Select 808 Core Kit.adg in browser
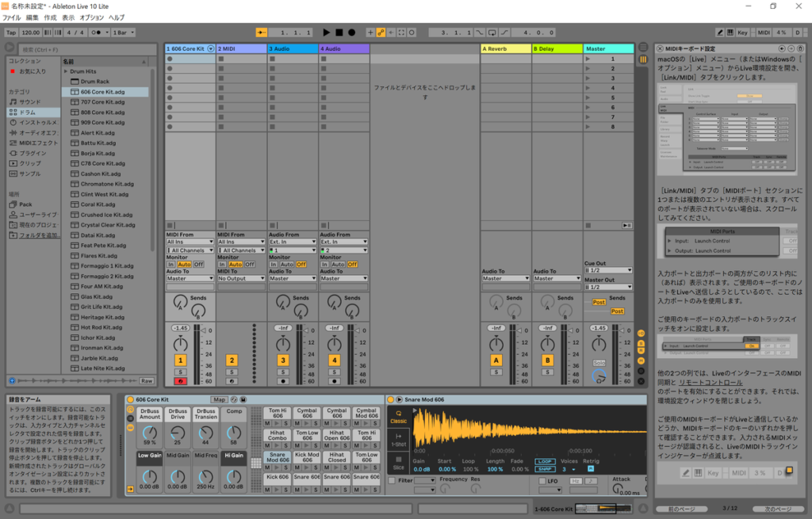812x519 pixels. (102, 113)
